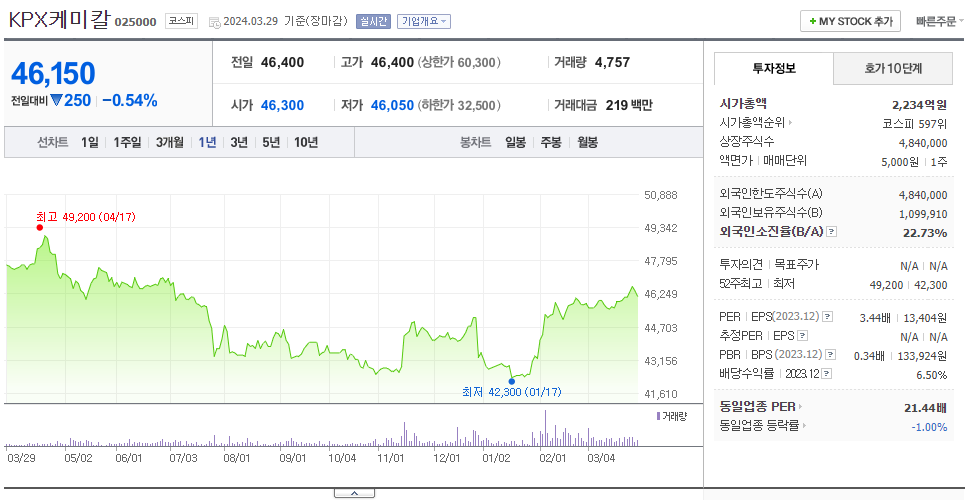968x500 pixels.
Task: Click the 전일 46,400 value
Action: tap(282, 62)
